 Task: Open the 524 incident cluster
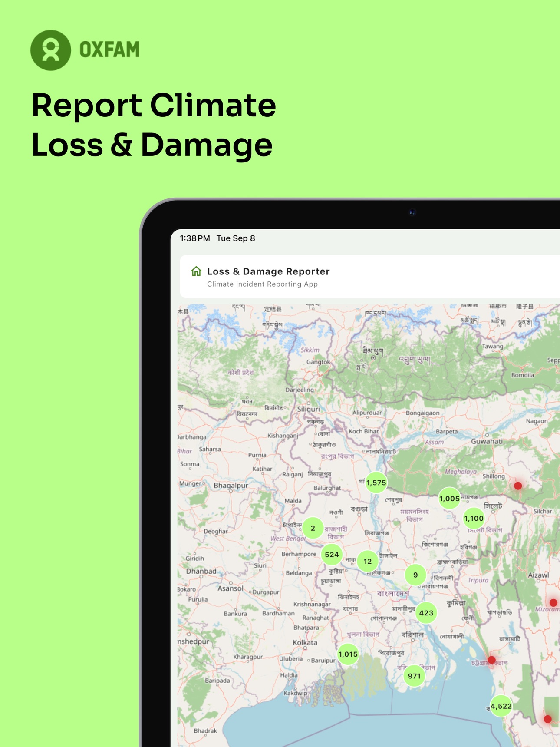coord(332,555)
